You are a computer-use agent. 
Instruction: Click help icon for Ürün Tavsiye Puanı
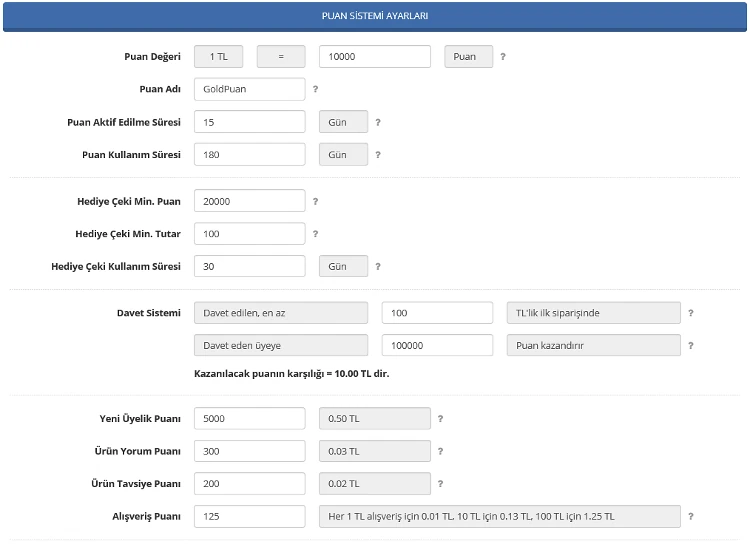point(441,484)
